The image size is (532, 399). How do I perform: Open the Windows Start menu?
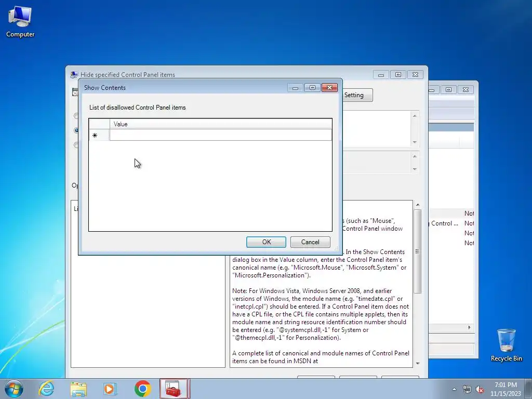(14, 389)
